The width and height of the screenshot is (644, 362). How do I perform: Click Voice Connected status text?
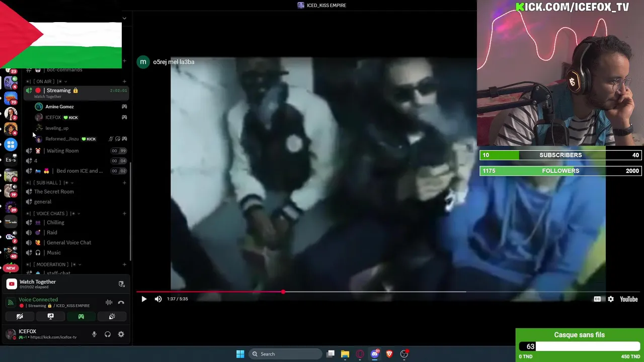pos(38,300)
